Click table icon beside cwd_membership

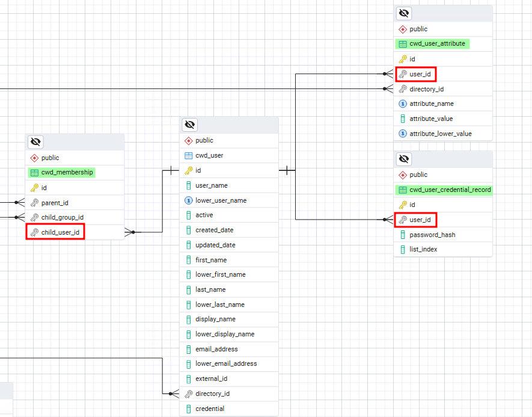click(x=34, y=173)
